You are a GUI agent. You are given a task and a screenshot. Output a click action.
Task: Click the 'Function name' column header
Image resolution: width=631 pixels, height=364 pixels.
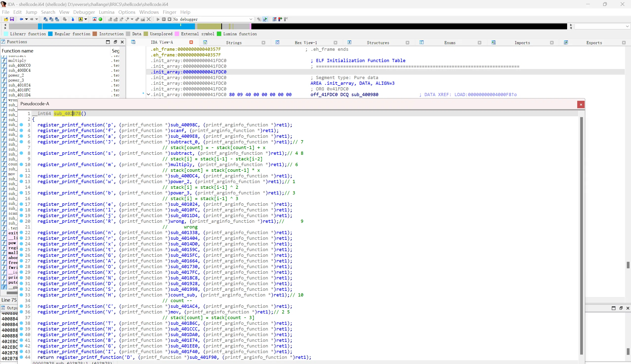click(55, 51)
